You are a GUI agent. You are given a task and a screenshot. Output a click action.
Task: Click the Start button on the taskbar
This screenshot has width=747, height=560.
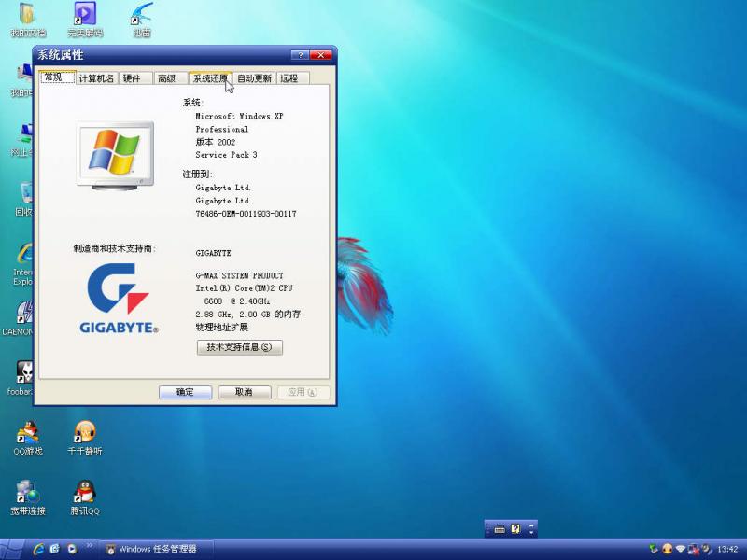[x=11, y=550]
